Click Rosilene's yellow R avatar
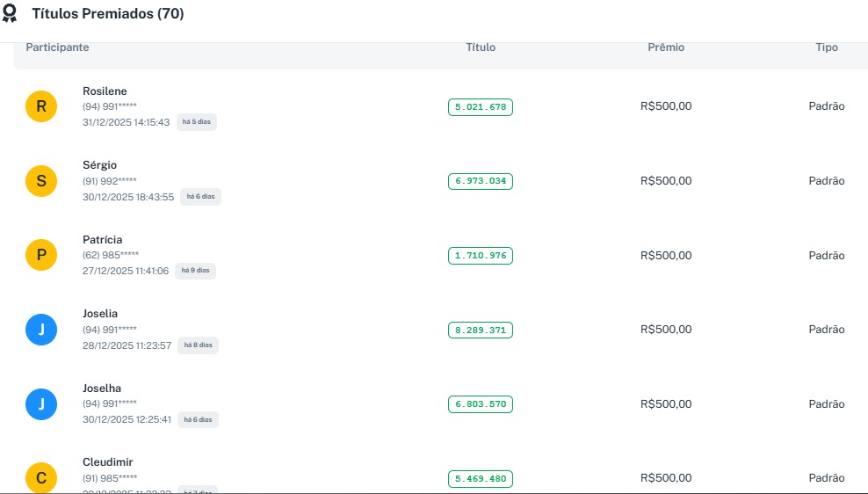 coord(41,107)
